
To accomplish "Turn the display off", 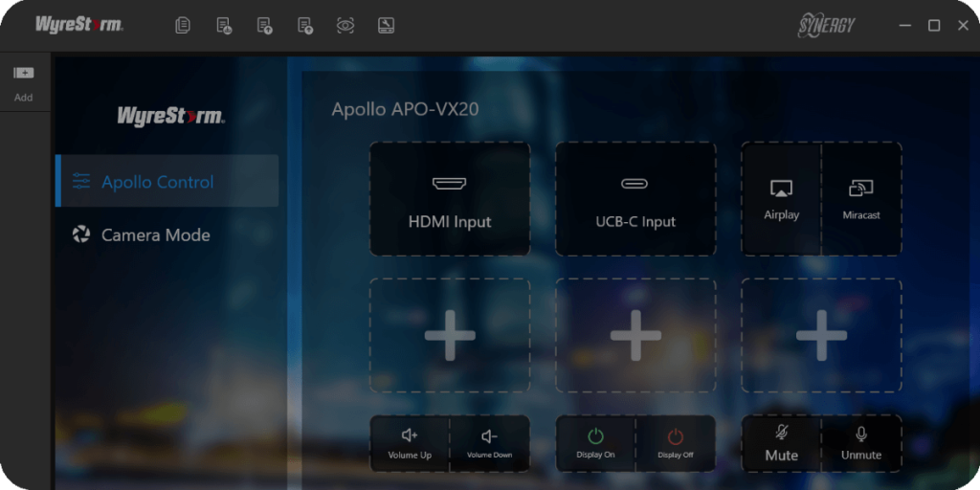I will (x=676, y=443).
